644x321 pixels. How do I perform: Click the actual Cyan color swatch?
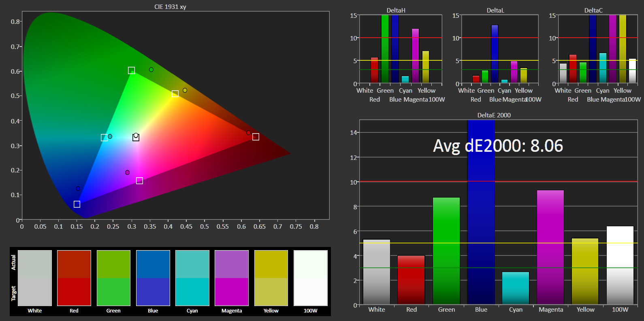pyautogui.click(x=192, y=264)
